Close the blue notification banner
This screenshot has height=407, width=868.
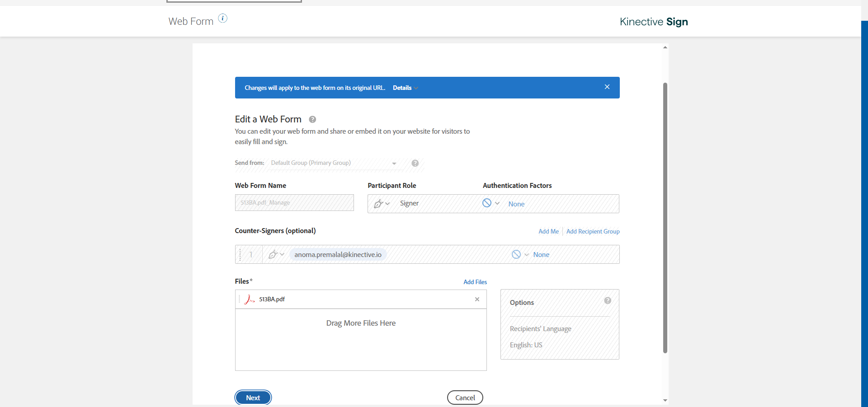click(607, 87)
